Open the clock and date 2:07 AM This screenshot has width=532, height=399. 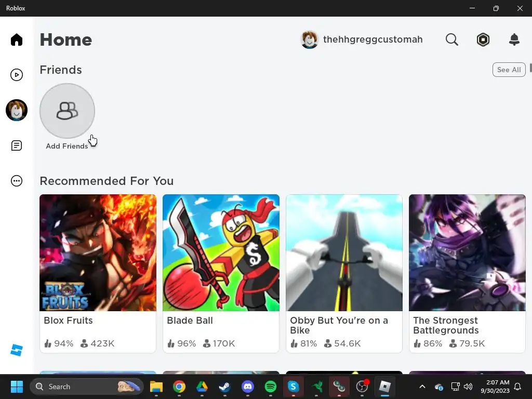495,387
